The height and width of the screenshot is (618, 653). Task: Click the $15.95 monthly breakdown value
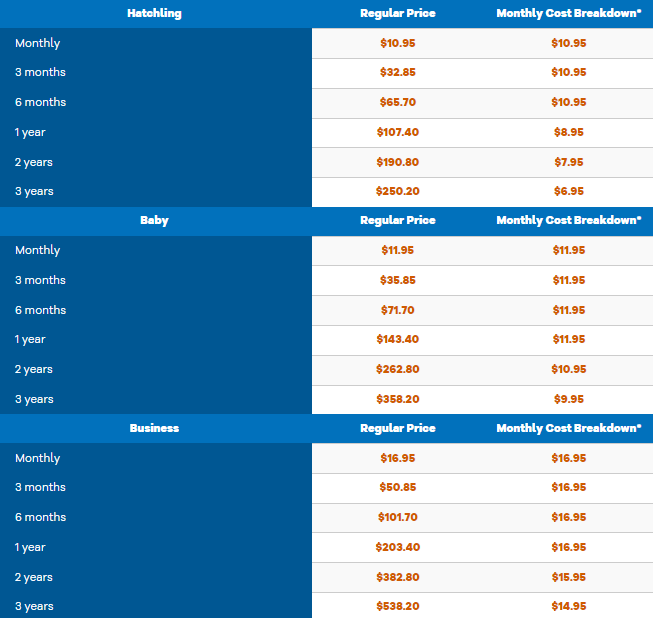pyautogui.click(x=568, y=577)
